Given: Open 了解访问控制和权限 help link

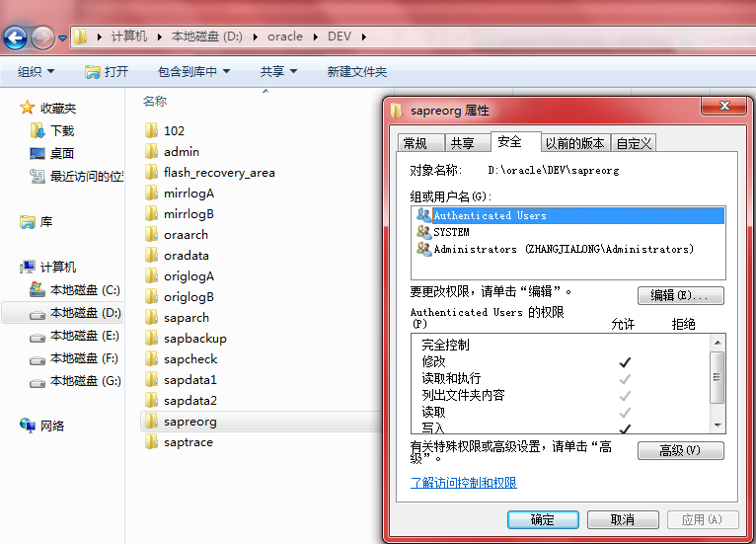Looking at the screenshot, I should point(463,482).
